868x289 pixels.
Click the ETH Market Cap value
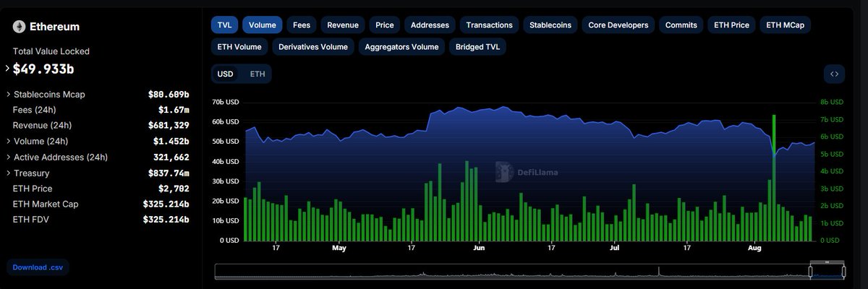pyautogui.click(x=166, y=204)
